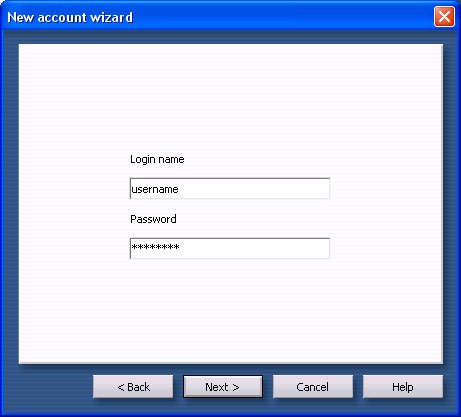Click the masked asterisks in Password box
This screenshot has height=417, width=461.
tap(156, 247)
